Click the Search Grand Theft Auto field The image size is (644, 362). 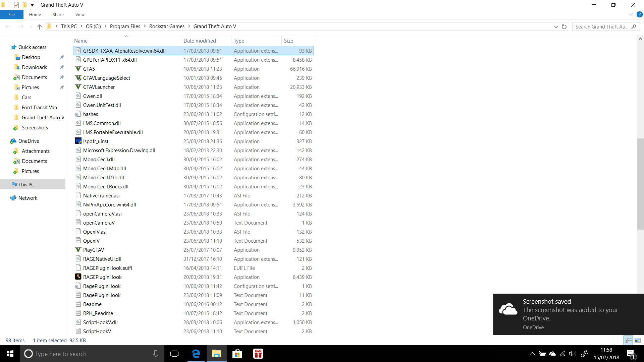(601, 26)
